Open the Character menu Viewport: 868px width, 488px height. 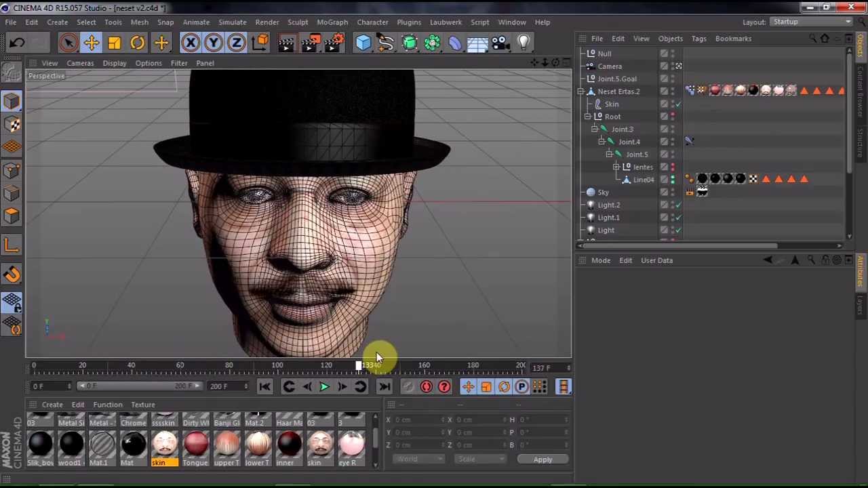point(372,22)
